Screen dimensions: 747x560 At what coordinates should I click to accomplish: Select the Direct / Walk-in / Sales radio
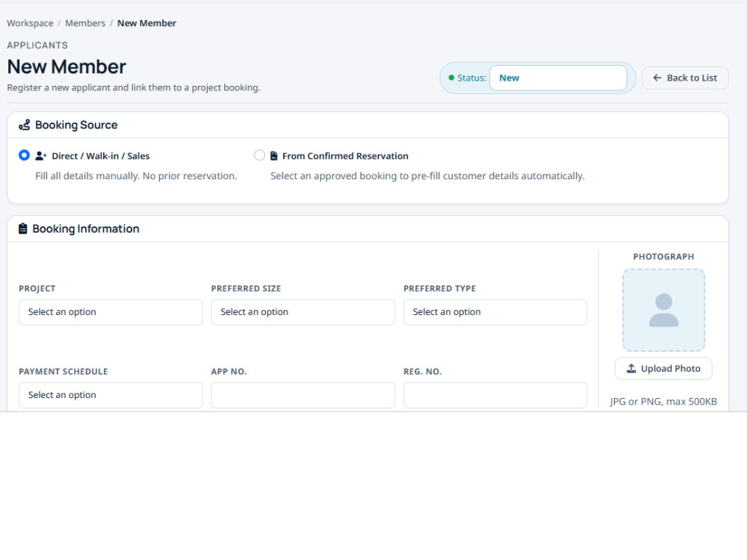tap(24, 155)
